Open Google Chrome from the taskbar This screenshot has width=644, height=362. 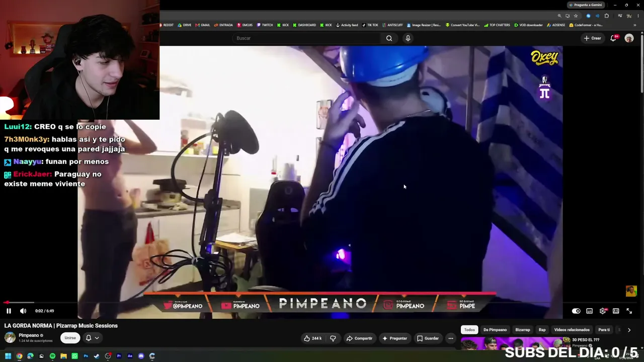pos(19,356)
